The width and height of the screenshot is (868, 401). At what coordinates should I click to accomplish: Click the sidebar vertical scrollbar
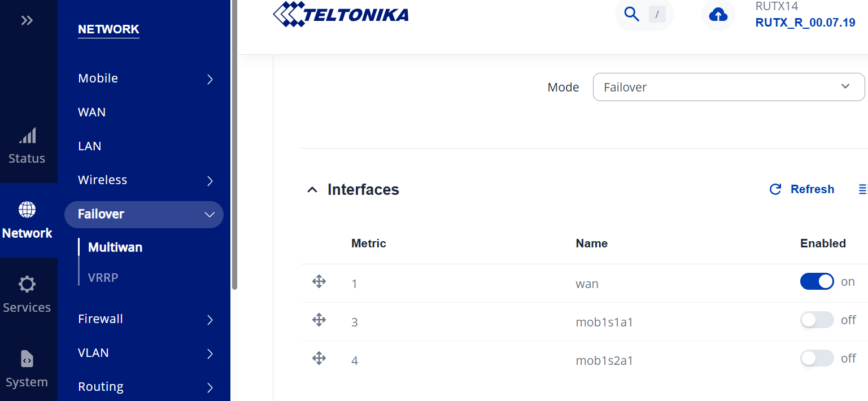(234, 141)
